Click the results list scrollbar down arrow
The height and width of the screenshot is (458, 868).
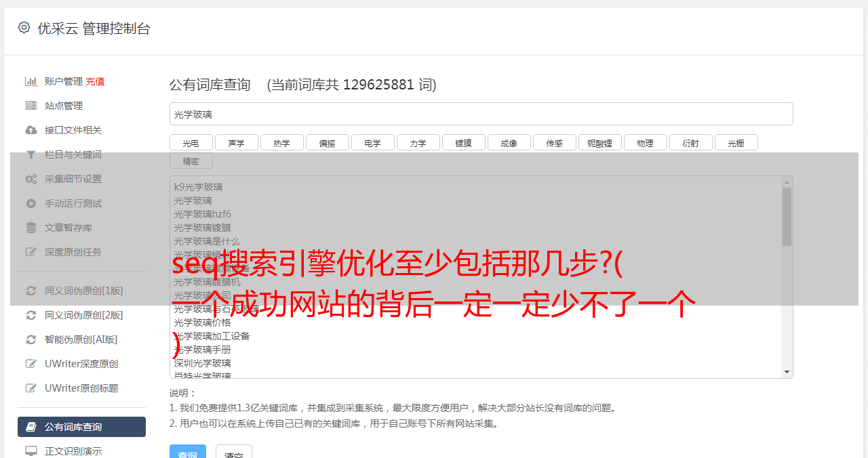(x=787, y=372)
